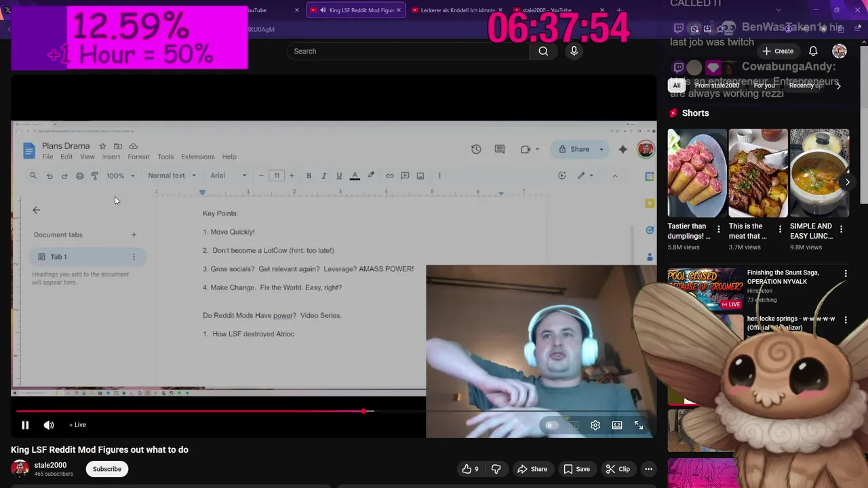
Task: Open the Normal text style dropdown
Action: (172, 176)
